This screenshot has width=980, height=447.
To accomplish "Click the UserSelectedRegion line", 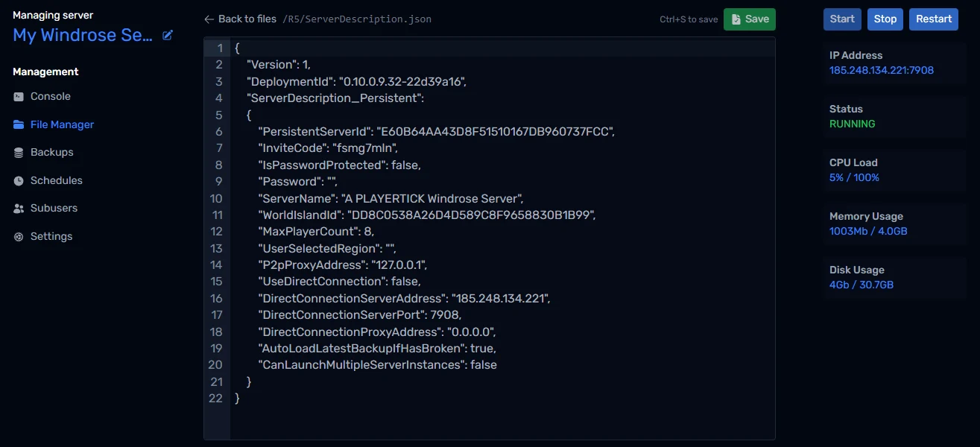I will tap(327, 248).
